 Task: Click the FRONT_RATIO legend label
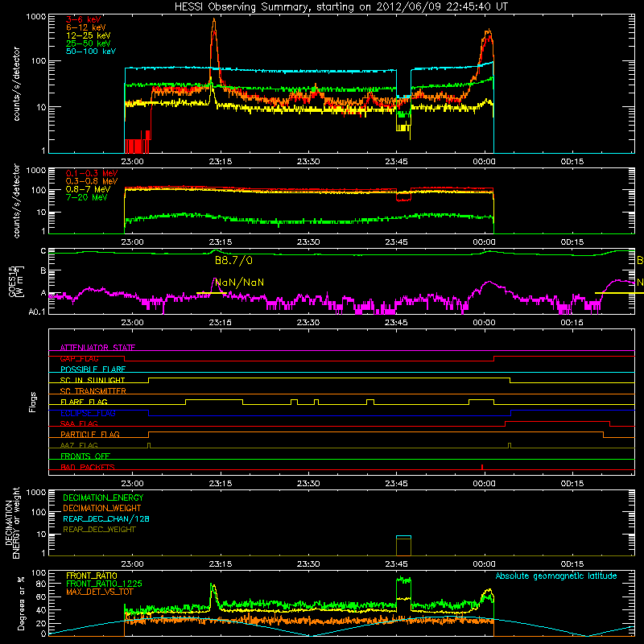click(x=92, y=576)
